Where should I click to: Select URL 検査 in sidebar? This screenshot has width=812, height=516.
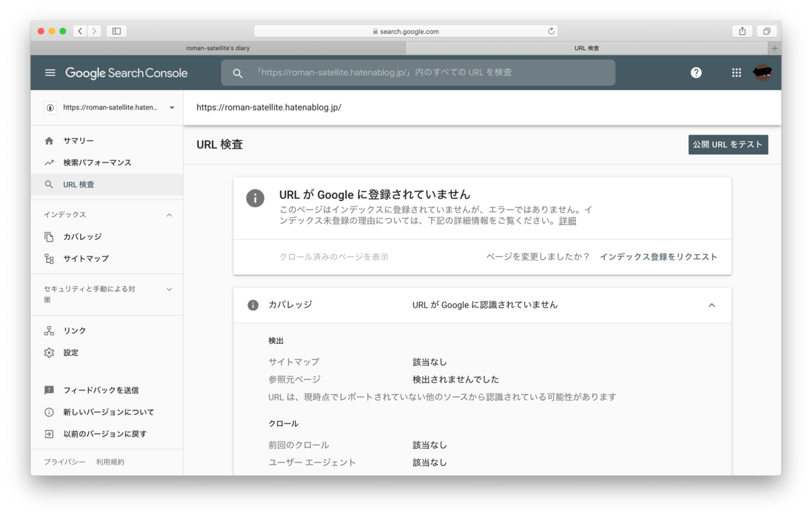106,185
